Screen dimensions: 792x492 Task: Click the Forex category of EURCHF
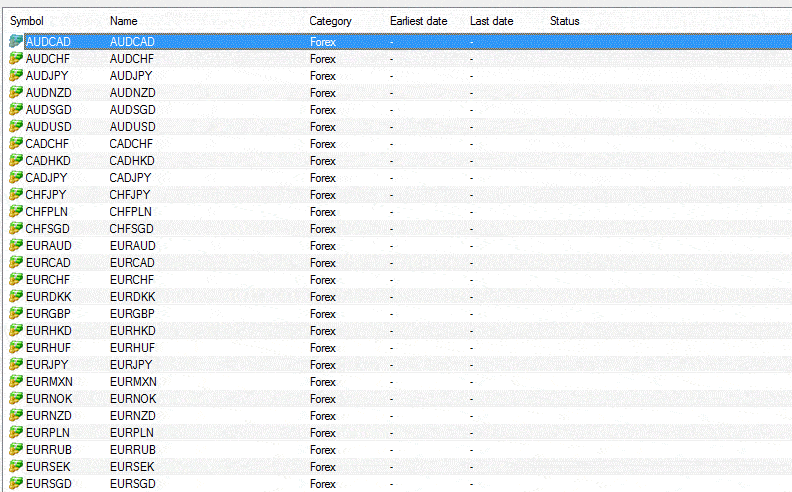323,280
